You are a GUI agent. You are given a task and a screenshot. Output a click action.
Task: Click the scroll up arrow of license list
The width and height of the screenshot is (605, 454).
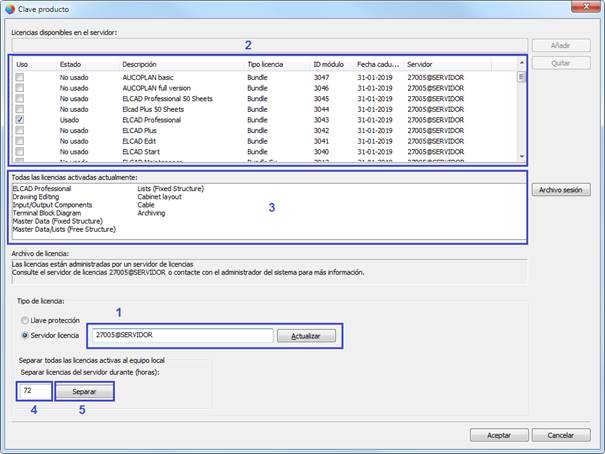(522, 62)
